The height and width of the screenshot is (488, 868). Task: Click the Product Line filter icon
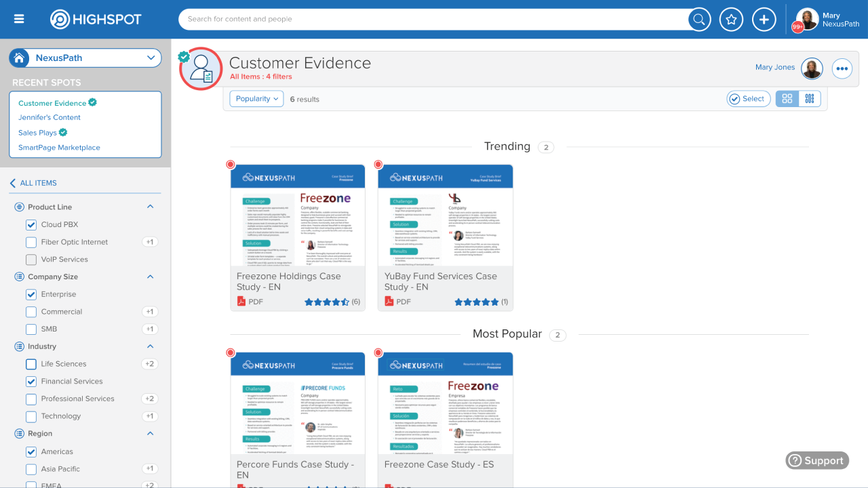(19, 207)
